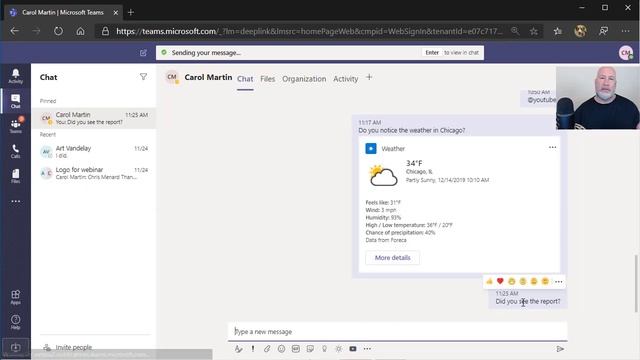The image size is (640, 360).
Task: React with the laugh emoji next to the heart
Action: pyautogui.click(x=511, y=281)
